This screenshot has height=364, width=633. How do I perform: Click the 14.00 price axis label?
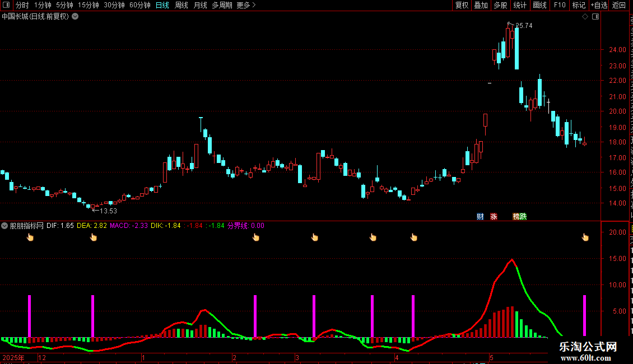click(x=618, y=203)
